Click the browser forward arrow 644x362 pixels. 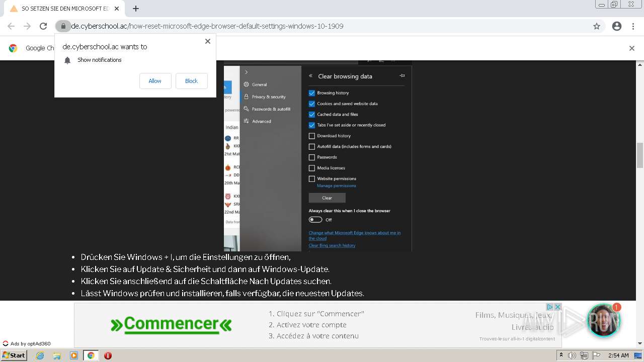(27, 26)
